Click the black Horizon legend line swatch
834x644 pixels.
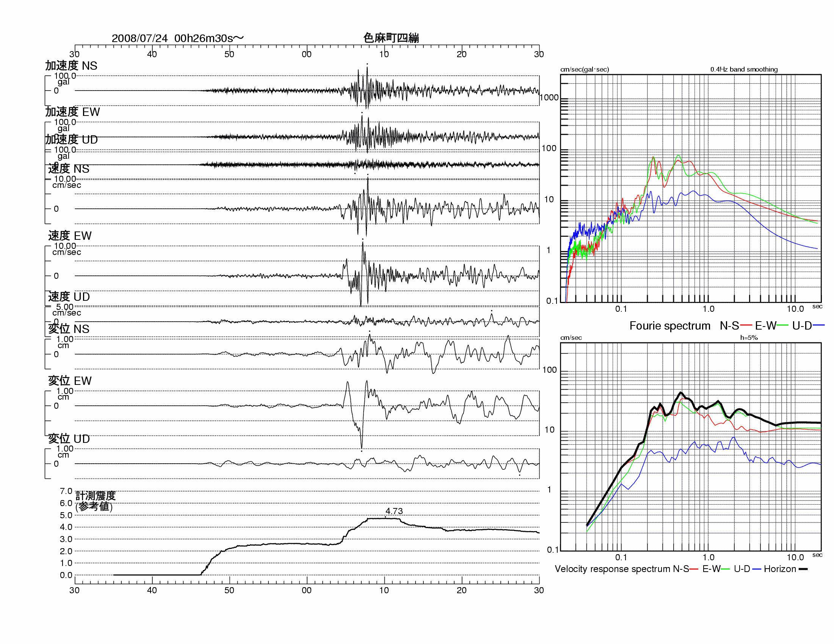coord(803,569)
